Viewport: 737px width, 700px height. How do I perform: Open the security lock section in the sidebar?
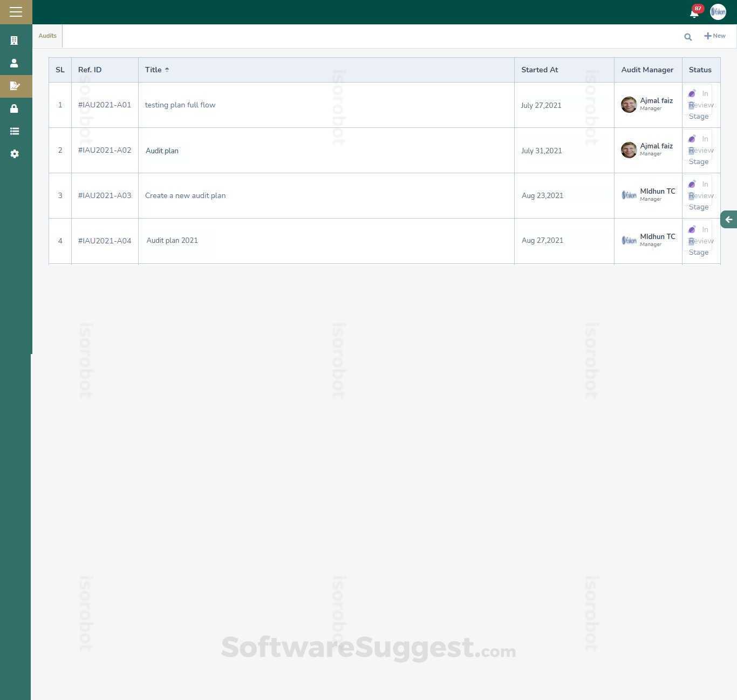(14, 108)
